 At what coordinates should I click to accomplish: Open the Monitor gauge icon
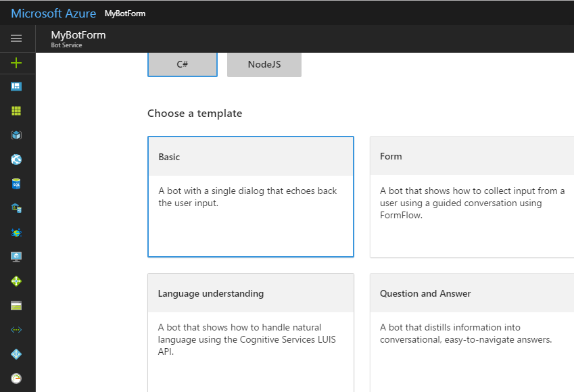(x=16, y=378)
